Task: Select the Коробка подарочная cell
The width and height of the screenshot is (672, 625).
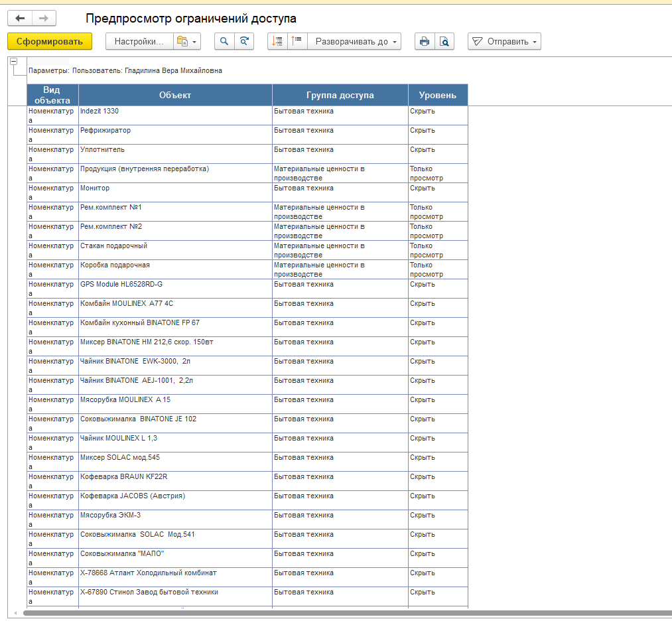Action: click(x=175, y=270)
